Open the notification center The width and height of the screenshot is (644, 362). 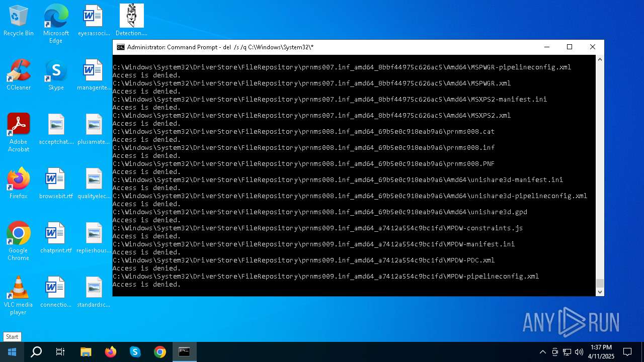pyautogui.click(x=627, y=352)
